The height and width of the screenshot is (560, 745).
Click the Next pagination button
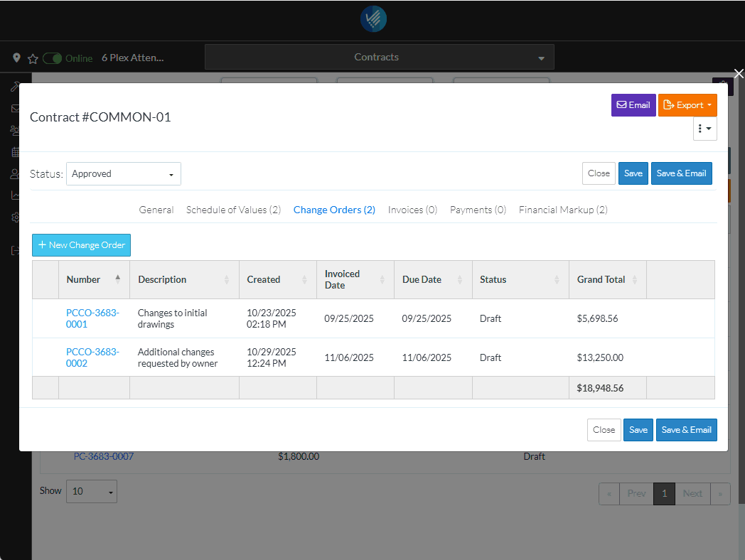pos(692,494)
